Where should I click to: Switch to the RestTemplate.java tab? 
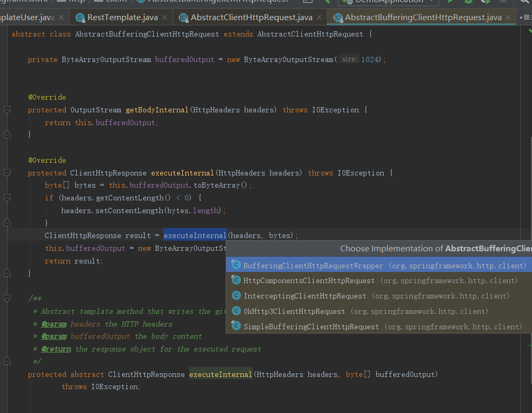pos(122,17)
